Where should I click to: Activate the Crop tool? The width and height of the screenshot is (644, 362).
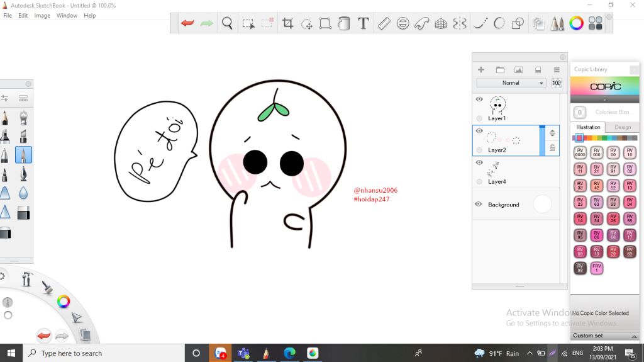point(287,23)
